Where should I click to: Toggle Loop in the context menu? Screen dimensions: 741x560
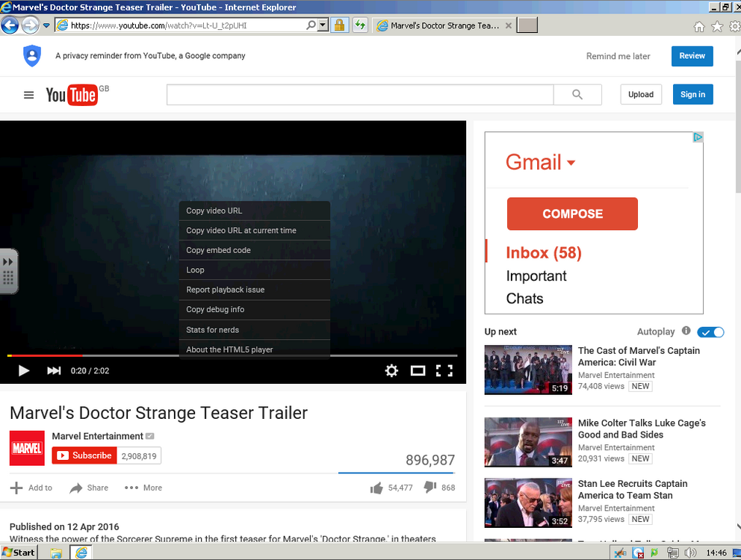254,270
